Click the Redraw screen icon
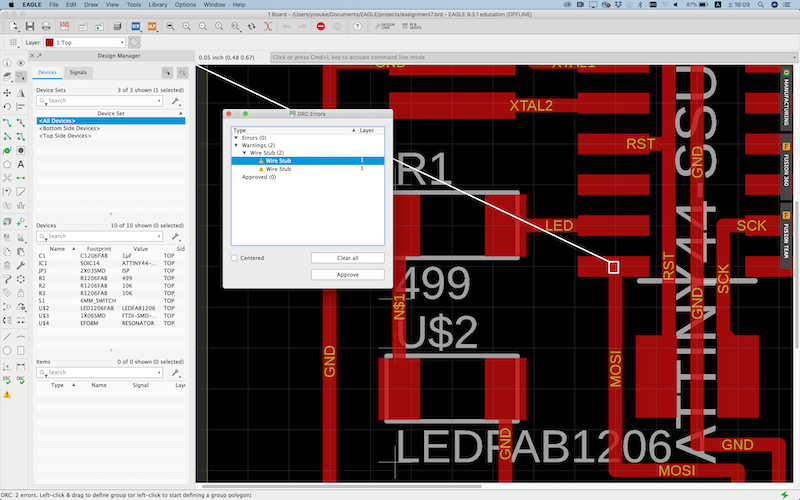 tap(252, 27)
